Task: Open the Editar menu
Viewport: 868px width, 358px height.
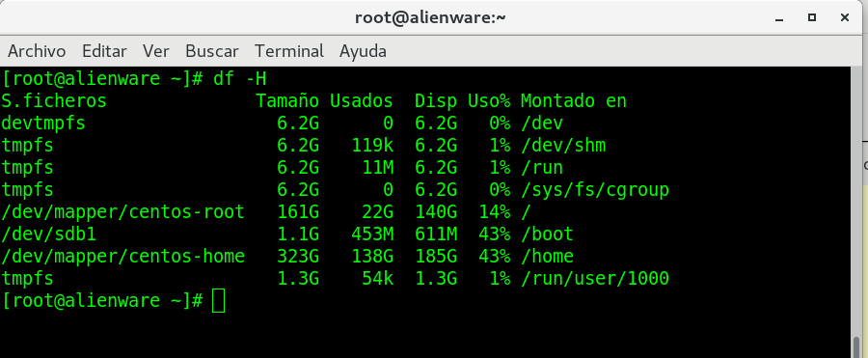Action: 104,51
